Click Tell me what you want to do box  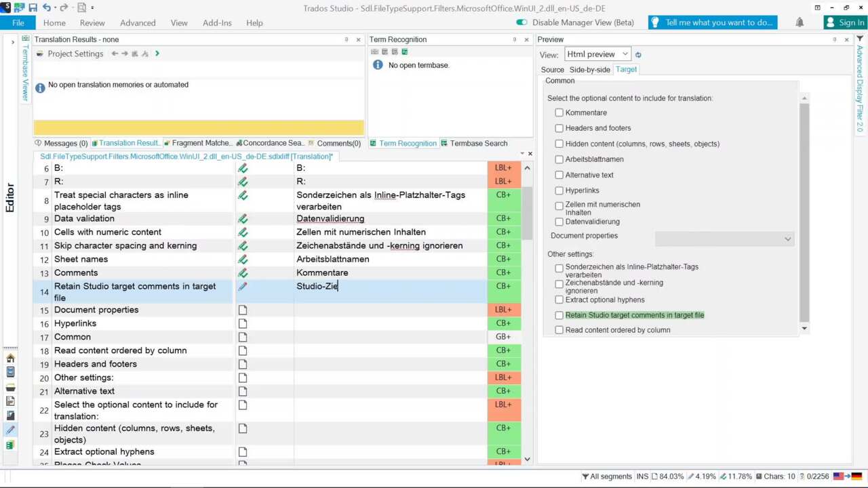713,22
